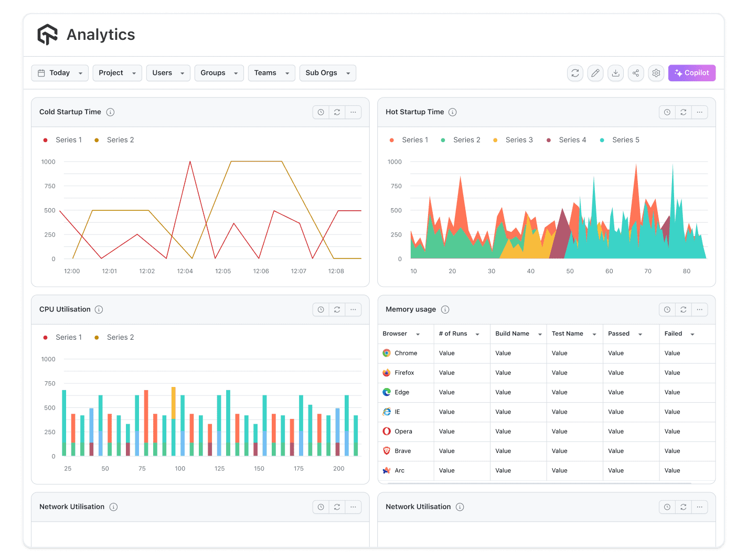The height and width of the screenshot is (560, 747).
Task: Open the calendar icon in the Today filter
Action: click(x=43, y=73)
